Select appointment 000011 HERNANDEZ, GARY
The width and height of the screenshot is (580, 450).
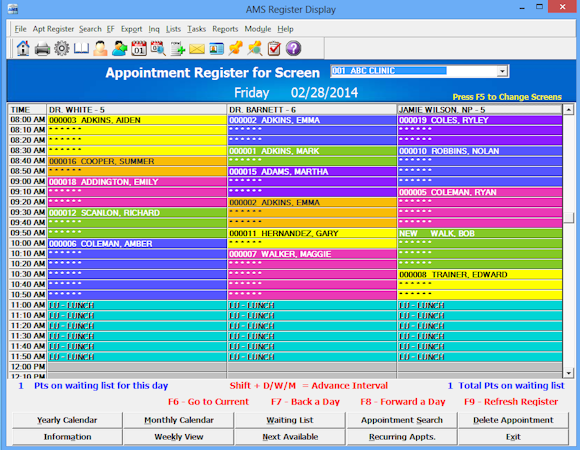(312, 233)
